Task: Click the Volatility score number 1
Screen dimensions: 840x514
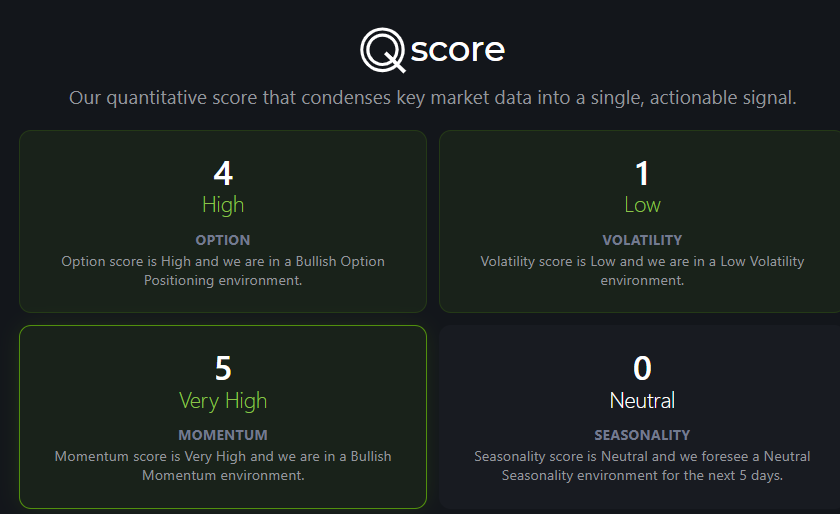Action: 642,173
